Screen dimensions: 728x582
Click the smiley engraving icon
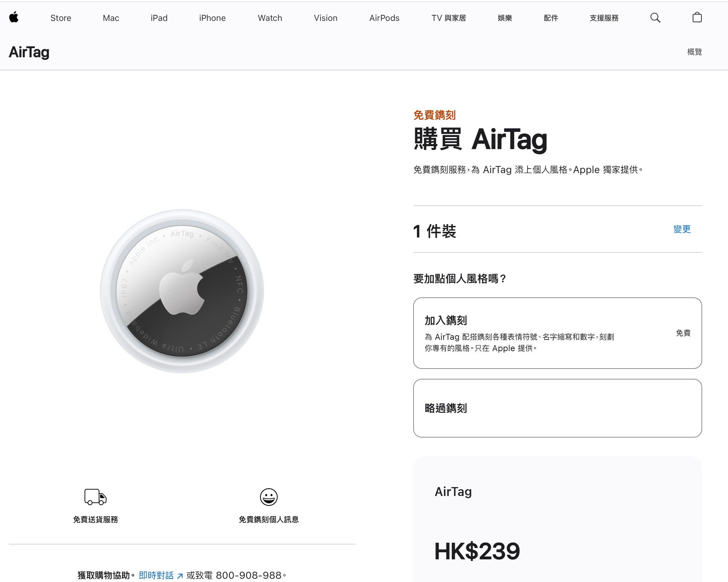pos(269,497)
